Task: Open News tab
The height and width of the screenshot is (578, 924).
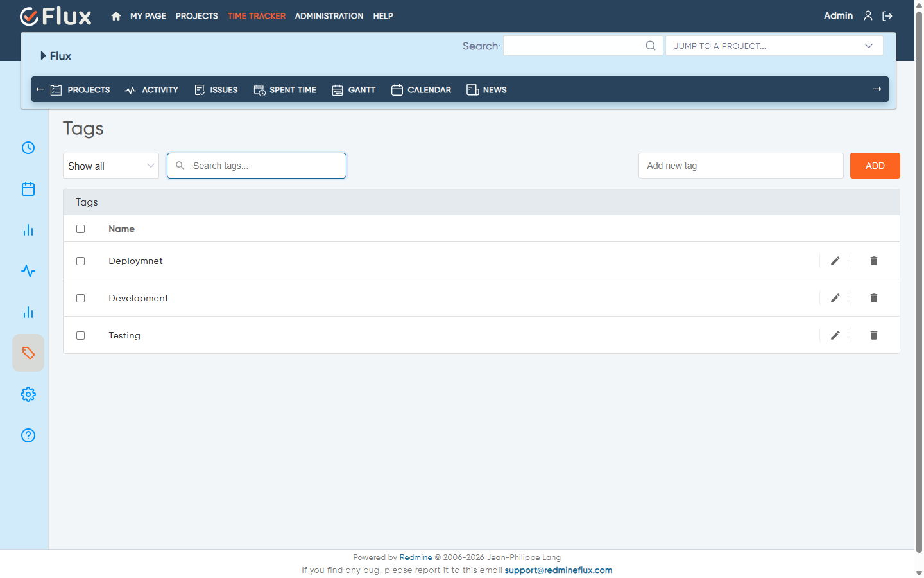Action: (486, 90)
